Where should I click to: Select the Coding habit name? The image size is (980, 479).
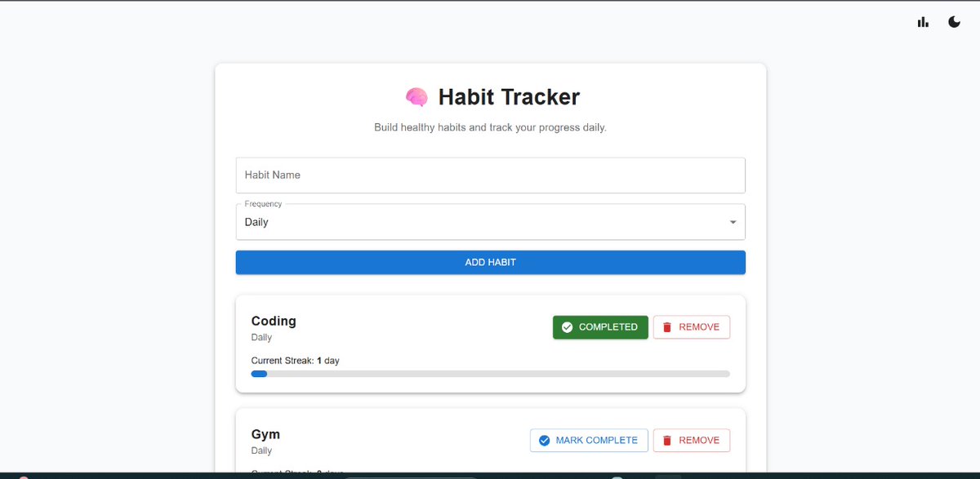274,322
